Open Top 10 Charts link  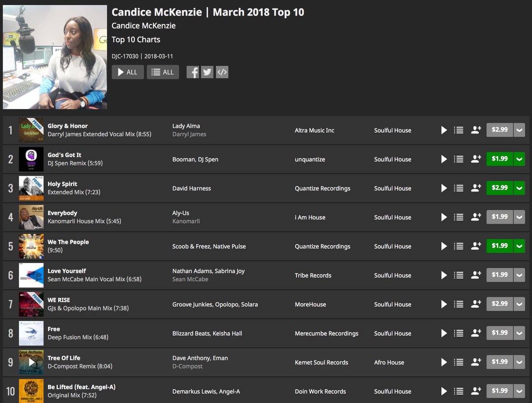(x=136, y=39)
